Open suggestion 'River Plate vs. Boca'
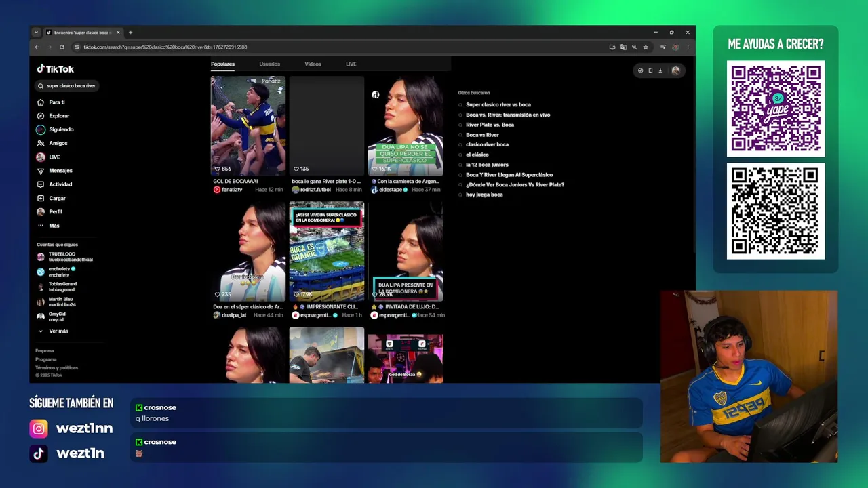 pyautogui.click(x=490, y=125)
